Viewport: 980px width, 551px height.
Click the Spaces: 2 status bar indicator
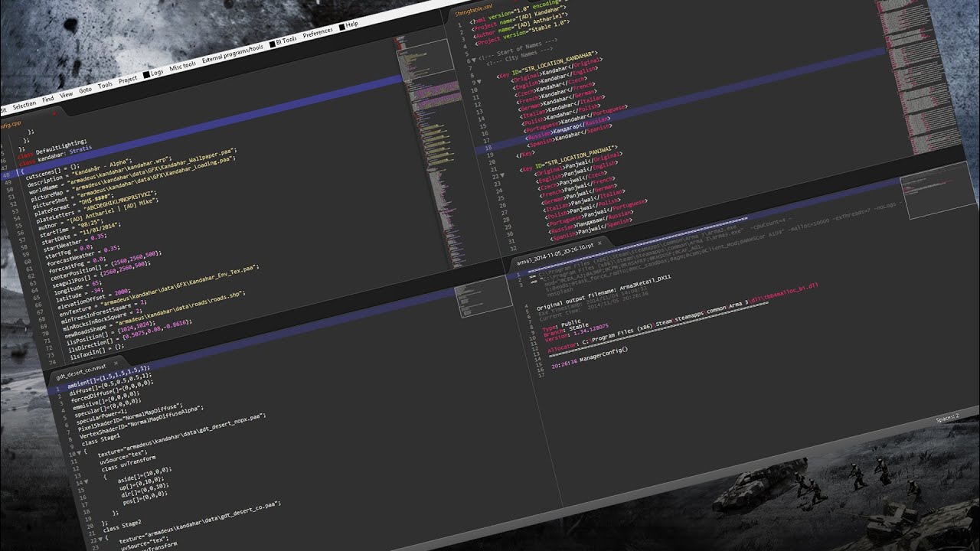click(x=946, y=418)
